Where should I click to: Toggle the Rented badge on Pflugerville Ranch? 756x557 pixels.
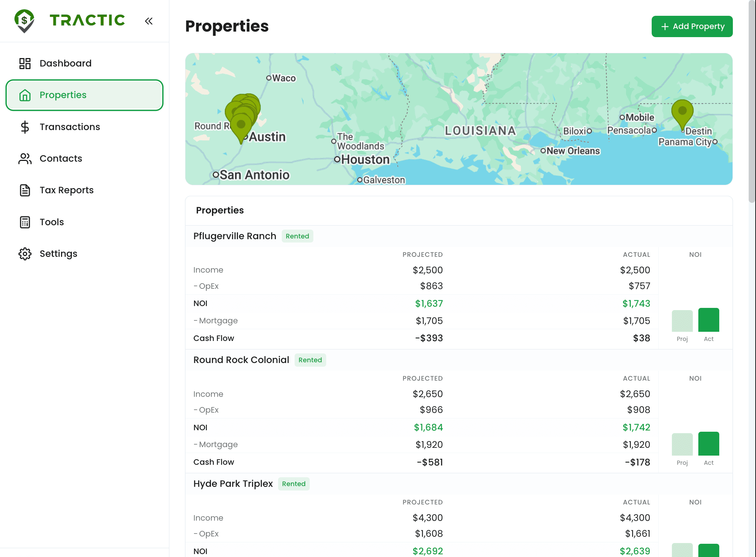pos(297,236)
